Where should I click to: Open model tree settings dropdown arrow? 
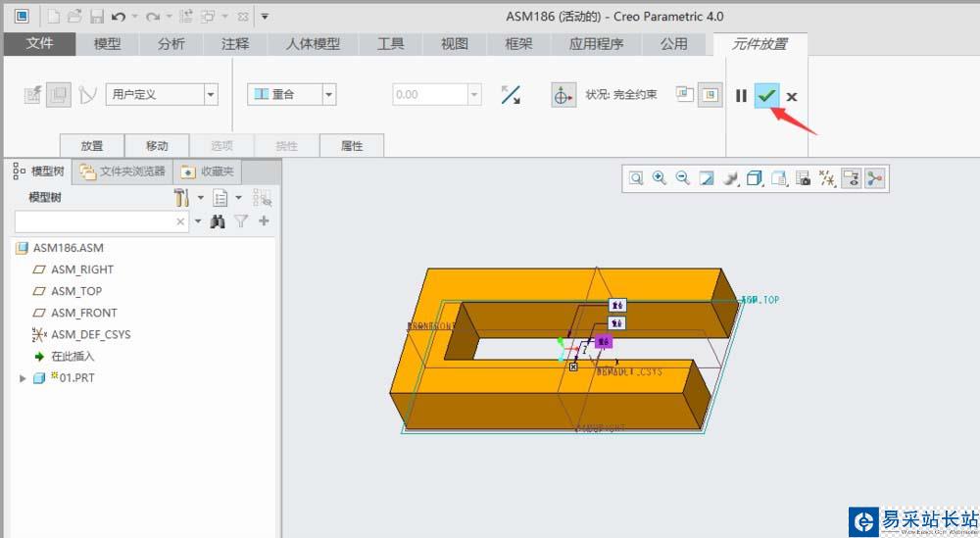(x=201, y=197)
